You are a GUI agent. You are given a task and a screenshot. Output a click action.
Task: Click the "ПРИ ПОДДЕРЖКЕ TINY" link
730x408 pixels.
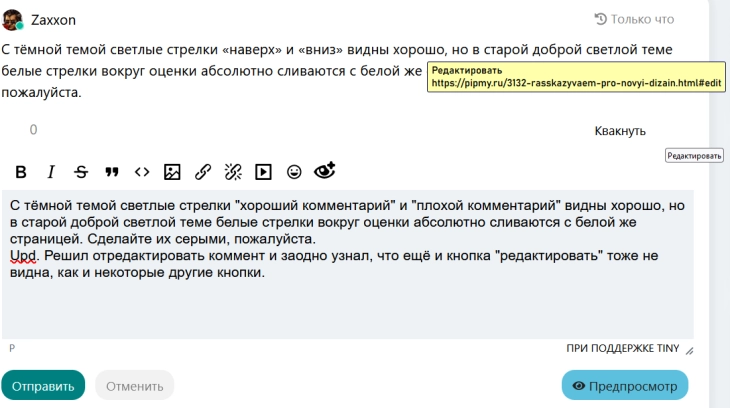click(622, 348)
